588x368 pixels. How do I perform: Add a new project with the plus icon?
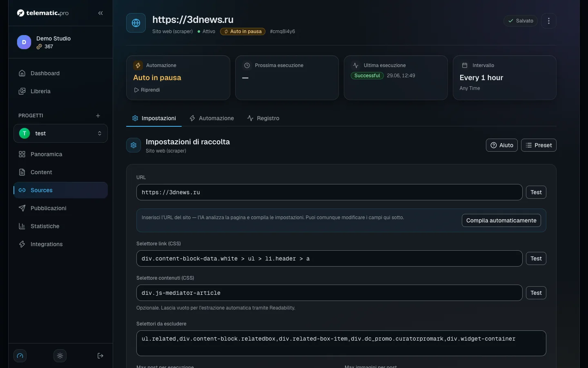point(98,116)
